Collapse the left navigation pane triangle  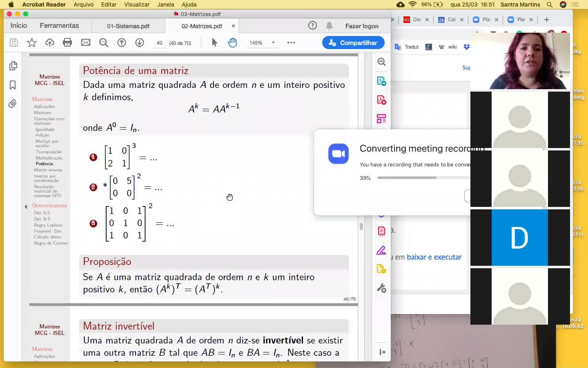(26, 206)
